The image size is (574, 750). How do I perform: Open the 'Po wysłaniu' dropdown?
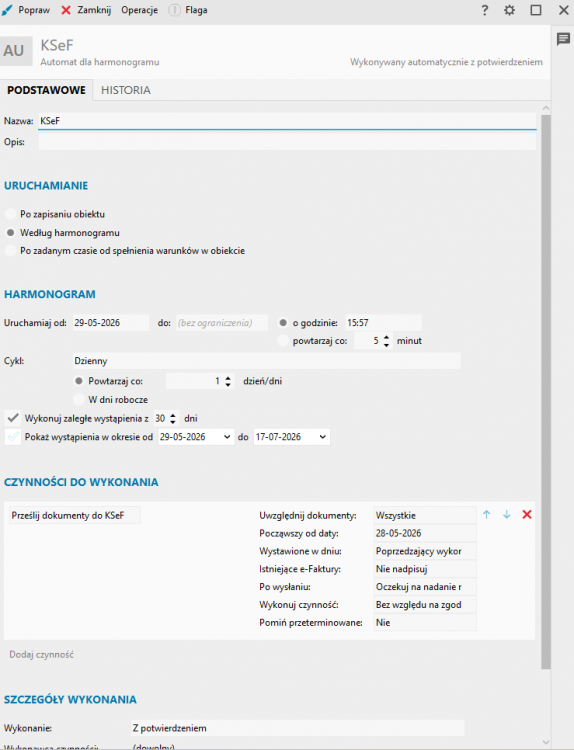[x=425, y=586]
